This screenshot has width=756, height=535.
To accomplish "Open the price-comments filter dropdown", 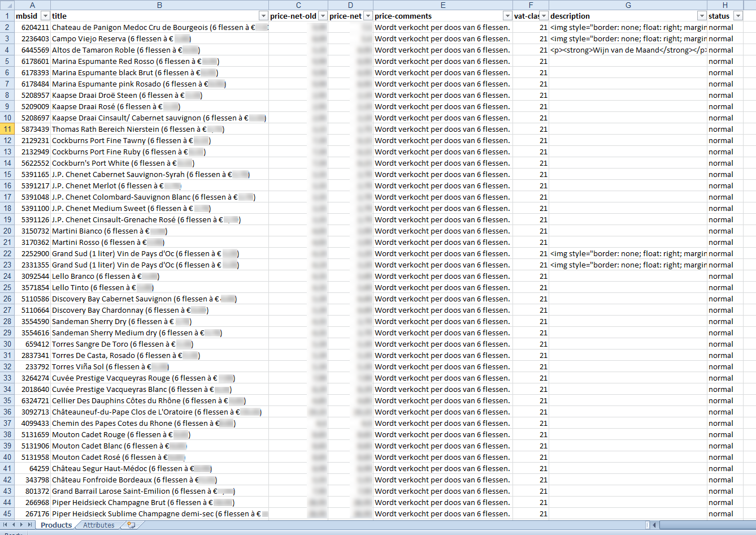I will (x=507, y=16).
